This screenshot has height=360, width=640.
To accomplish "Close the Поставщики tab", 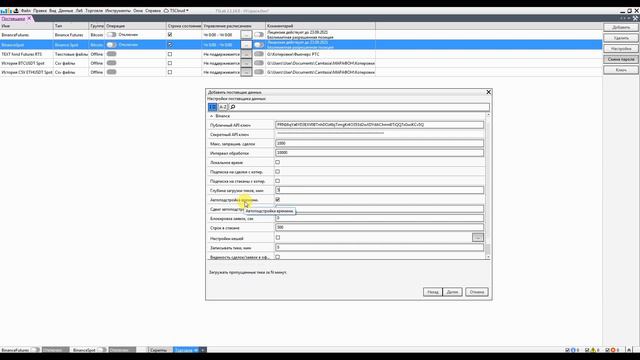I will [29, 18].
